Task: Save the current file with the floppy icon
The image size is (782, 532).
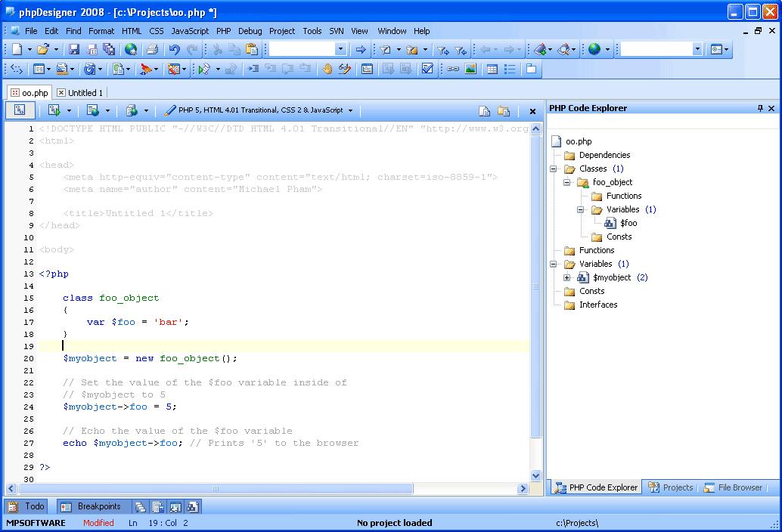Action: 74,49
